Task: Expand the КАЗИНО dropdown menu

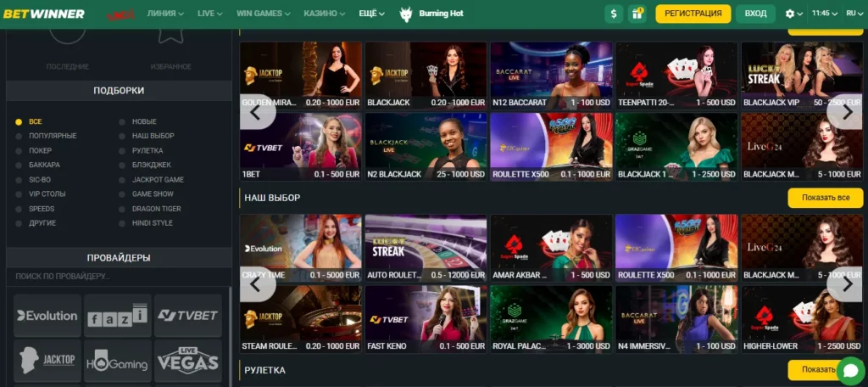Action: 325,14
